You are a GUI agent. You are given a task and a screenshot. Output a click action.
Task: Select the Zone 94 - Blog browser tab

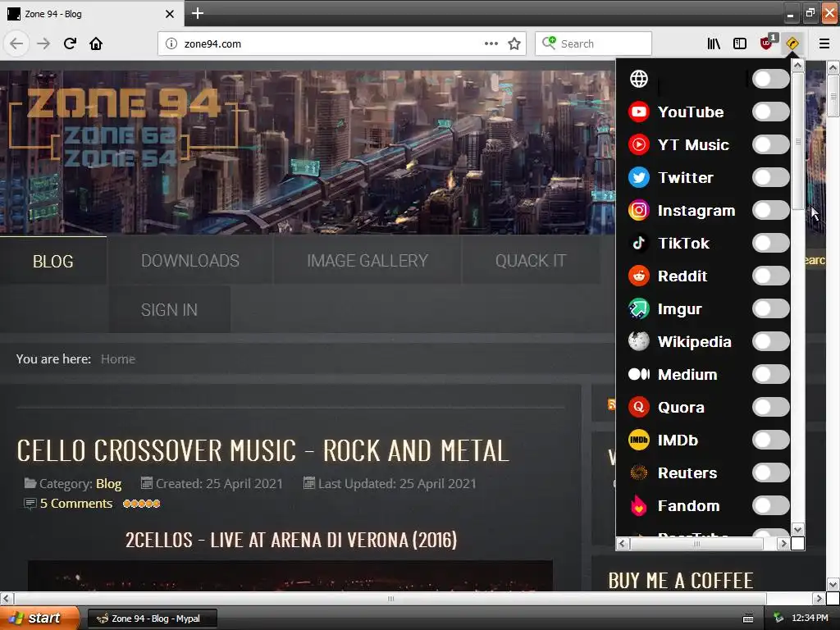[91, 13]
